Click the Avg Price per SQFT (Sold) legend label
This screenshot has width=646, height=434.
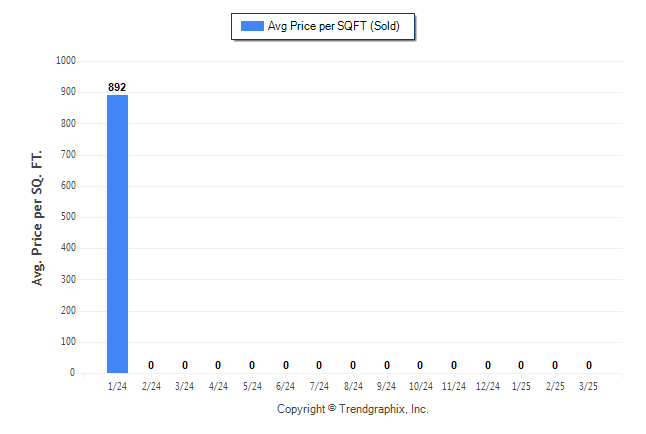click(334, 26)
